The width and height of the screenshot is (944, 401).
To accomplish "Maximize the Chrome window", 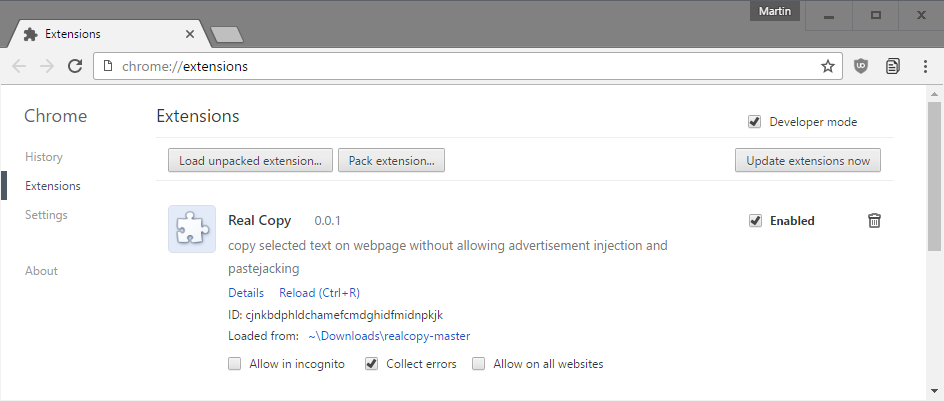I will click(x=876, y=16).
